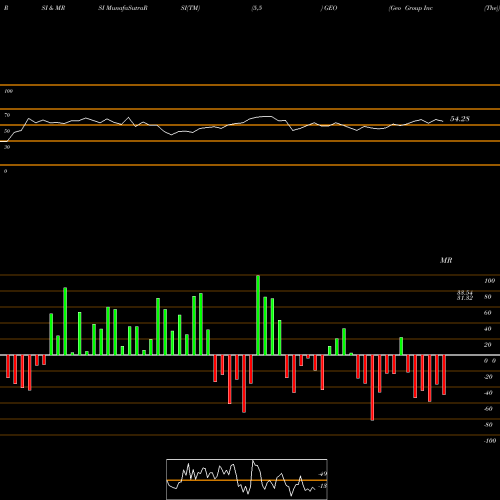
Task: Click the 60 label on MR axis
Action: (x=488, y=313)
